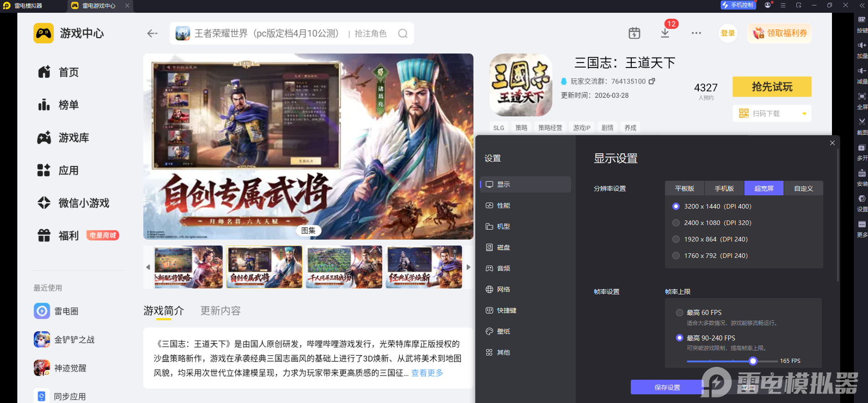Launch 金铲铲之战 from recently used
This screenshot has height=403, width=868.
[64, 340]
